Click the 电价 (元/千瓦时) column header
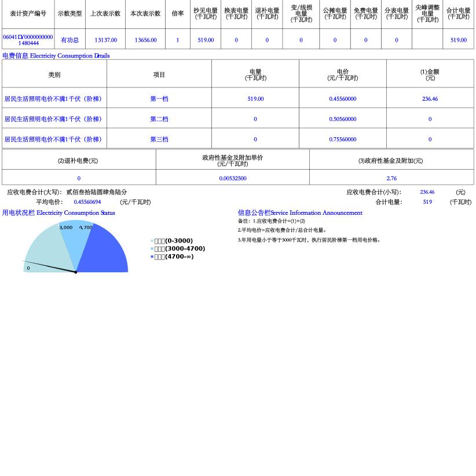The width and height of the screenshot is (476, 476). pyautogui.click(x=343, y=75)
